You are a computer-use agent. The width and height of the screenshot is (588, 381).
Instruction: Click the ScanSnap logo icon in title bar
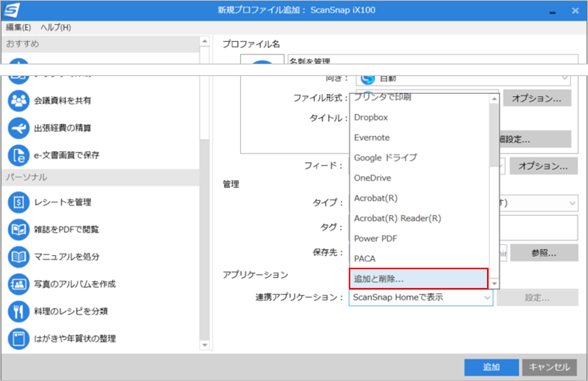pyautogui.click(x=12, y=11)
